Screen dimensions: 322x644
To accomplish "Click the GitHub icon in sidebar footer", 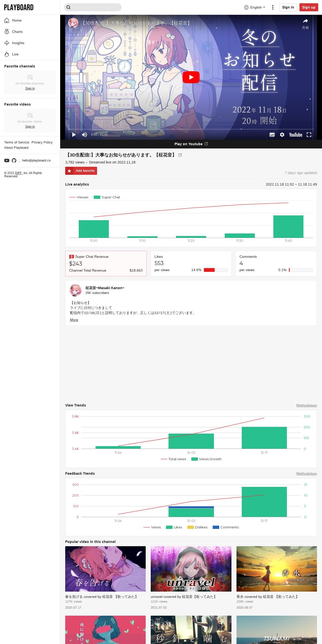I will 14,160.
